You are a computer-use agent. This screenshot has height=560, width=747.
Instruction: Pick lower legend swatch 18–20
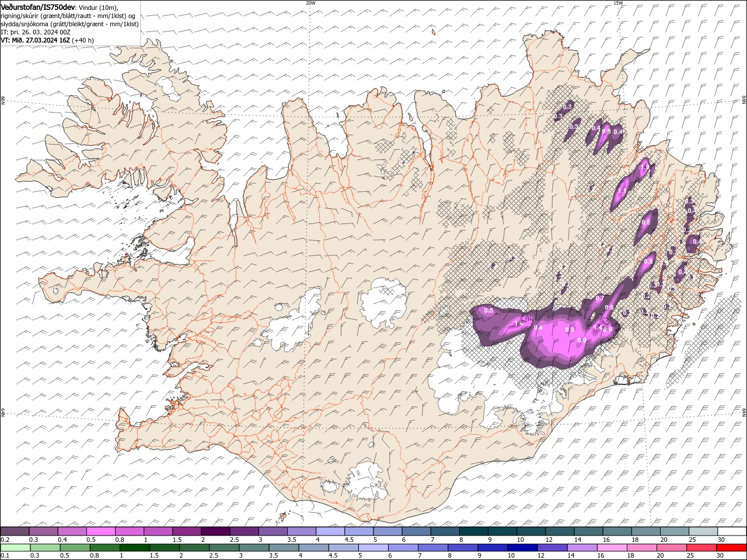641,548
